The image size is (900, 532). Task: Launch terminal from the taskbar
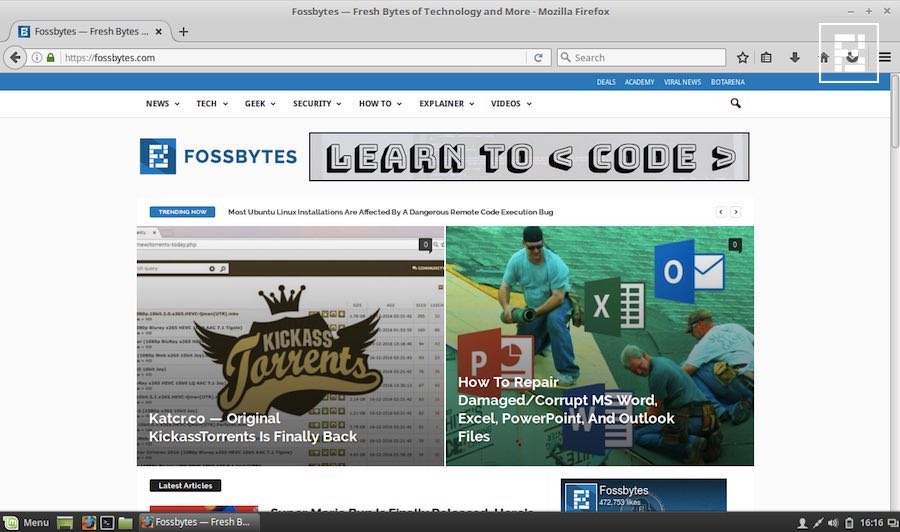(107, 522)
